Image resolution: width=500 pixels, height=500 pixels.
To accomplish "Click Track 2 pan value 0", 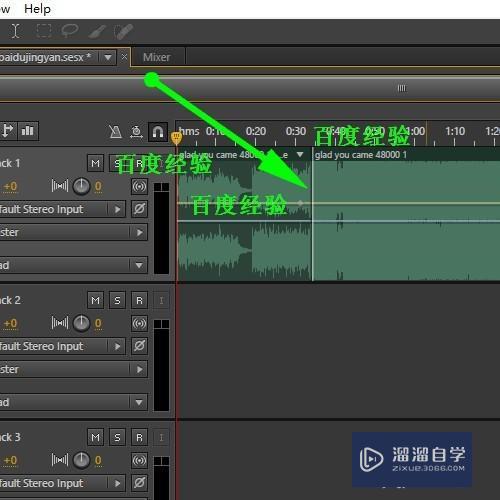I will (x=98, y=323).
